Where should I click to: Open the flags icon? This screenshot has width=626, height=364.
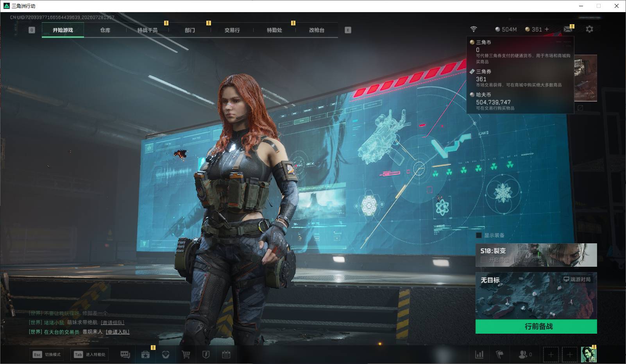tap(499, 355)
